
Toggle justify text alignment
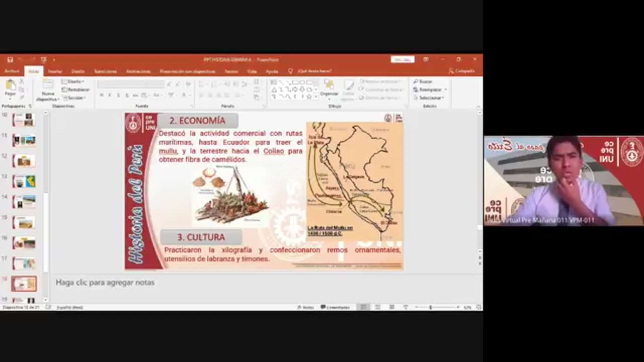[x=227, y=95]
